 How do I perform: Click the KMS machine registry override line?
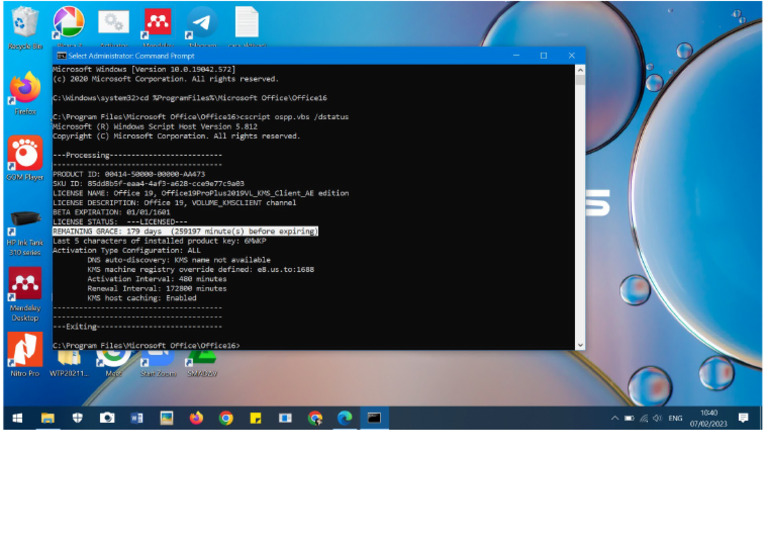coord(201,269)
